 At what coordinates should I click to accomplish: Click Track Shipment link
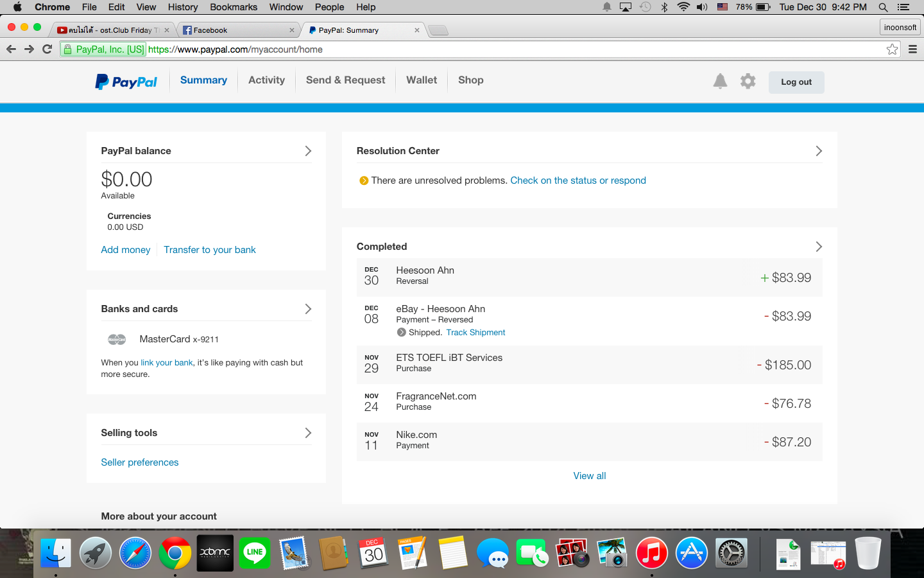(475, 333)
